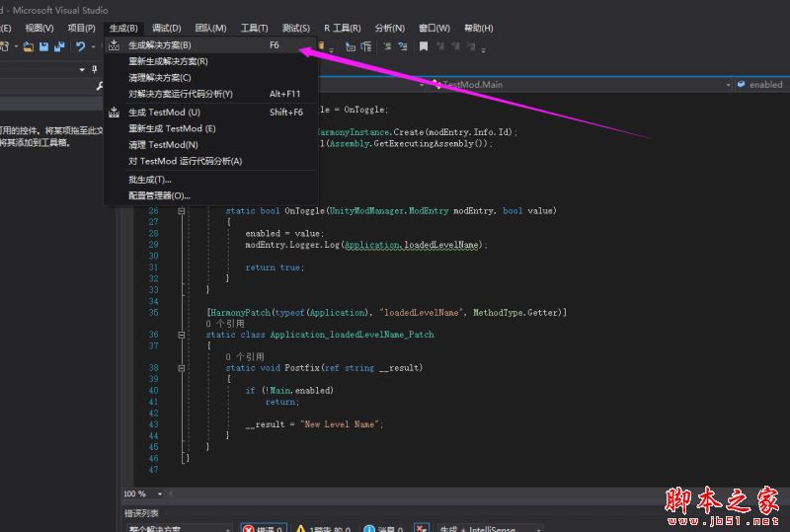The image size is (790, 532).
Task: Open the View (视图) menu
Action: (39, 29)
